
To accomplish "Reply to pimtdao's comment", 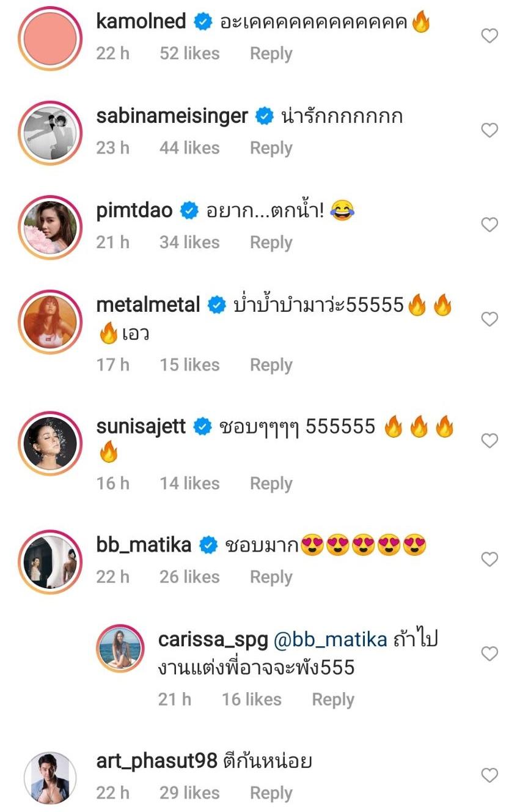I will 271,243.
